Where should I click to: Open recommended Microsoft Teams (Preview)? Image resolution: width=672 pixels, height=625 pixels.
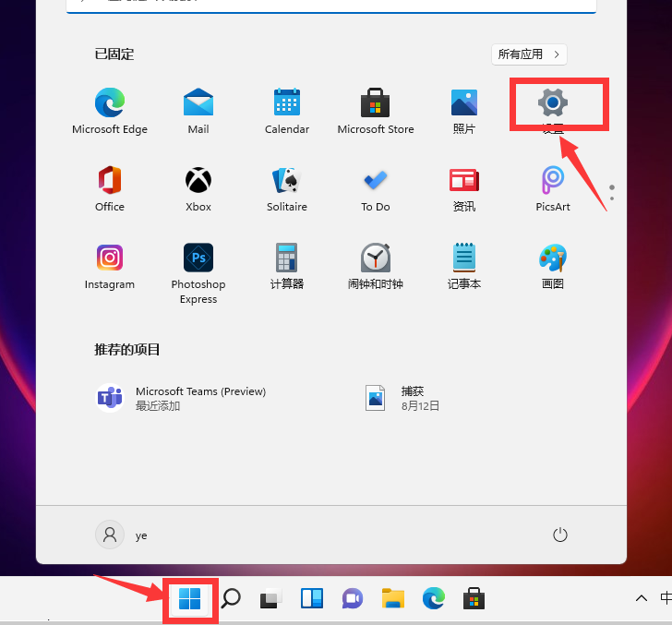180,398
